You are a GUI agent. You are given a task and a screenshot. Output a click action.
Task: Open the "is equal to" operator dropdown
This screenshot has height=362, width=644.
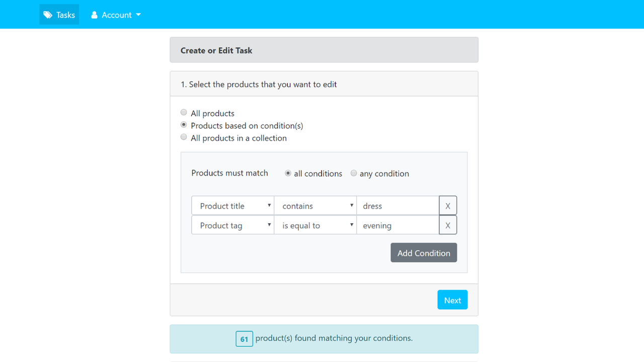point(315,225)
